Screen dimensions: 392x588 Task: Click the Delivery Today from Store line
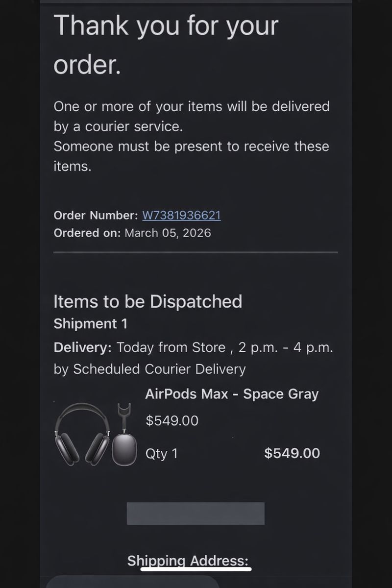tap(193, 348)
